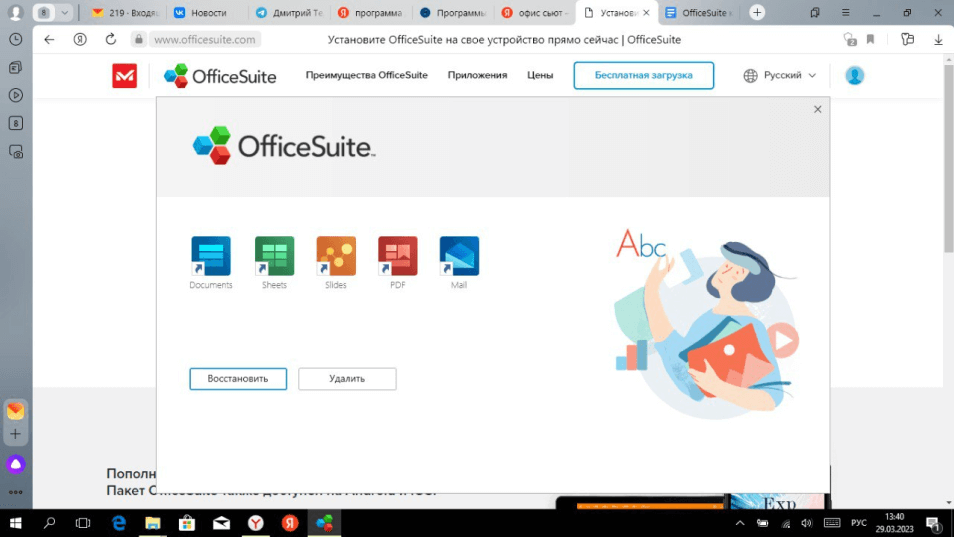Open OfficeSuite installer taskbar icon

click(x=325, y=523)
